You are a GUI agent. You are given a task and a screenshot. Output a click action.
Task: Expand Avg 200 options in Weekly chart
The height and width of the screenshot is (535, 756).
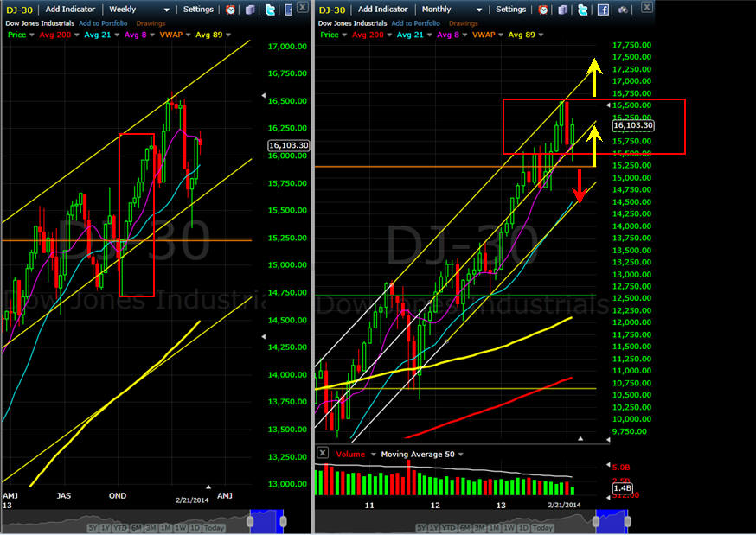(77, 35)
